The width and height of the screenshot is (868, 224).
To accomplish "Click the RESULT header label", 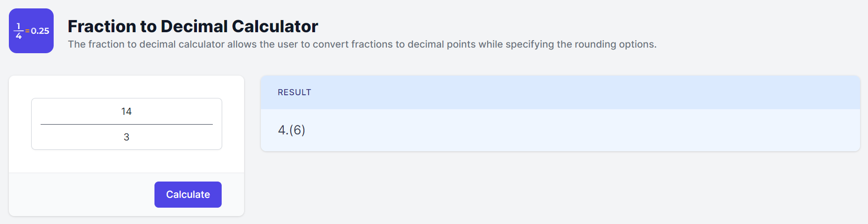I will coord(294,92).
